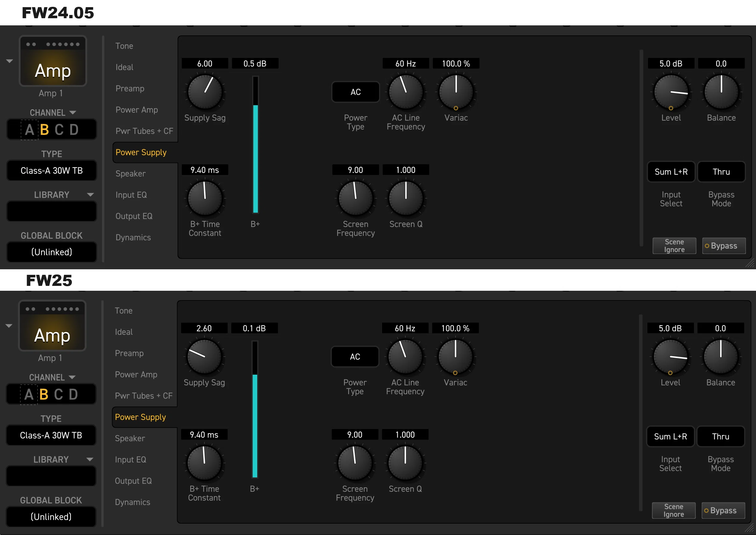Open the Thru Bypass Mode selector in FW25
The width and height of the screenshot is (756, 535).
[x=721, y=436]
